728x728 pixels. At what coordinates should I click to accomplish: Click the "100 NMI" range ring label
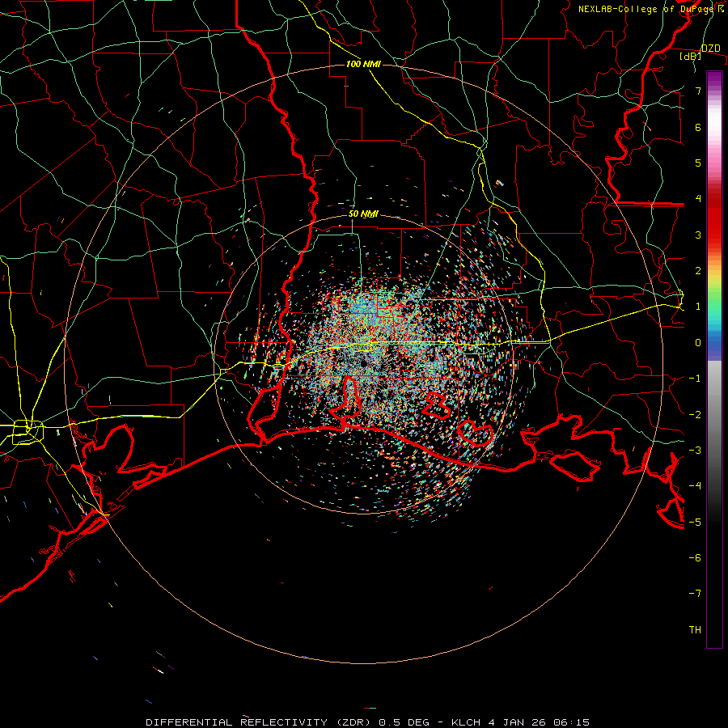tap(363, 64)
